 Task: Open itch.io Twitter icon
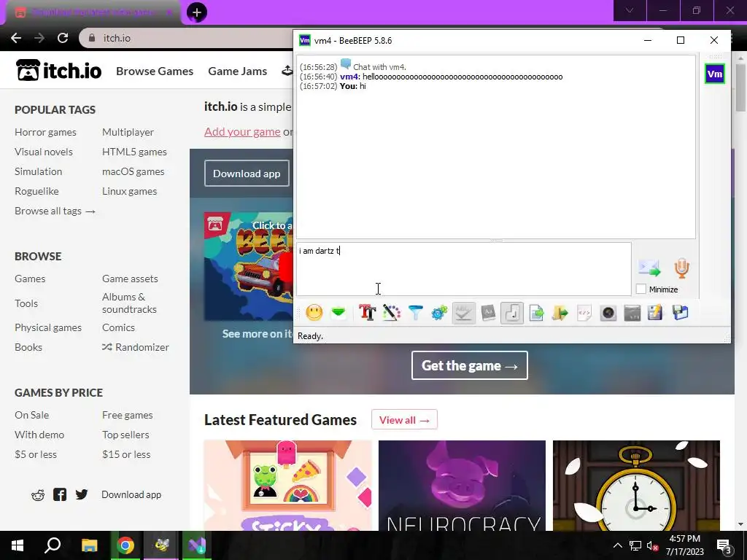pos(82,494)
